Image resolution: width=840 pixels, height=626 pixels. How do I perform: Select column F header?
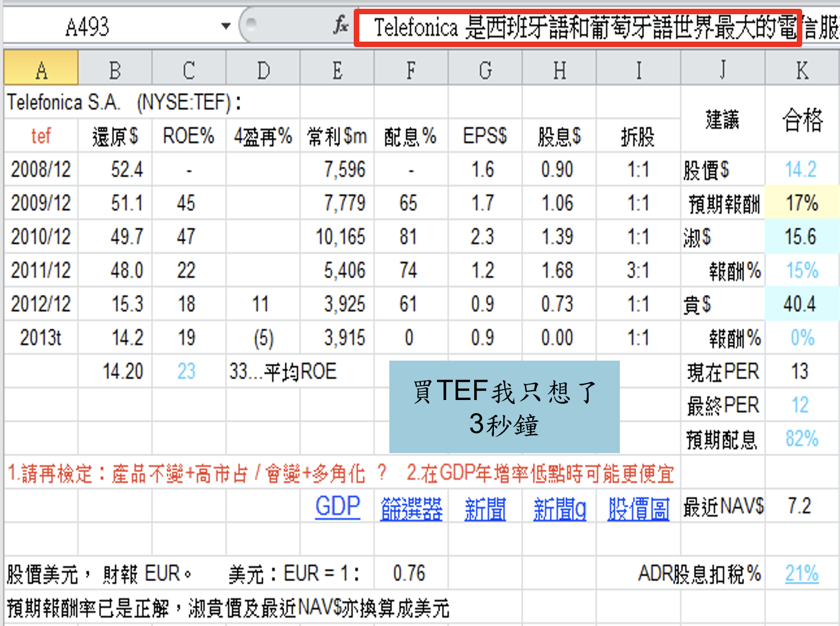coord(411,68)
